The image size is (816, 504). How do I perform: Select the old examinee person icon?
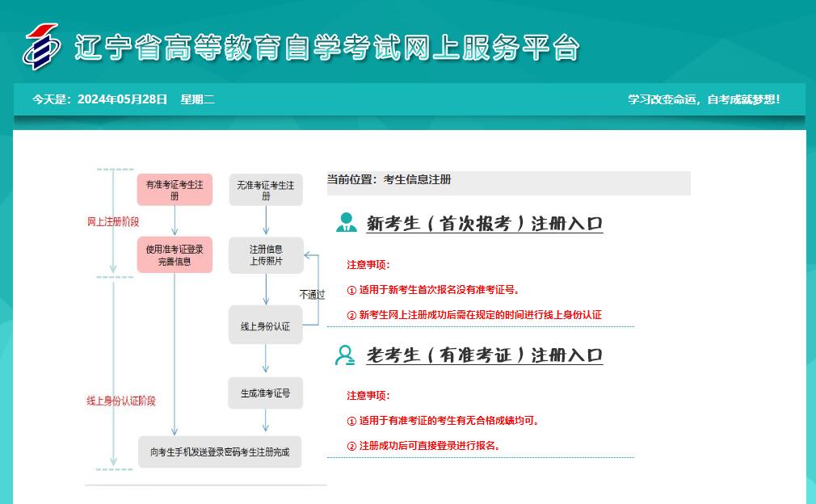click(346, 355)
